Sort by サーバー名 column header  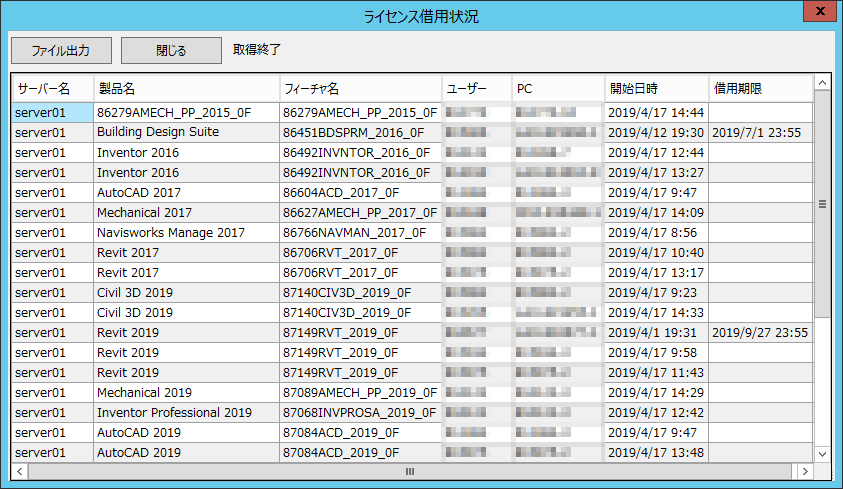[52, 88]
